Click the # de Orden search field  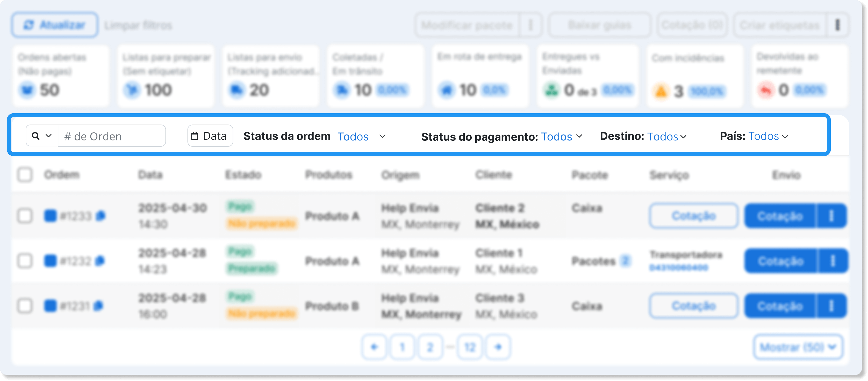[112, 136]
